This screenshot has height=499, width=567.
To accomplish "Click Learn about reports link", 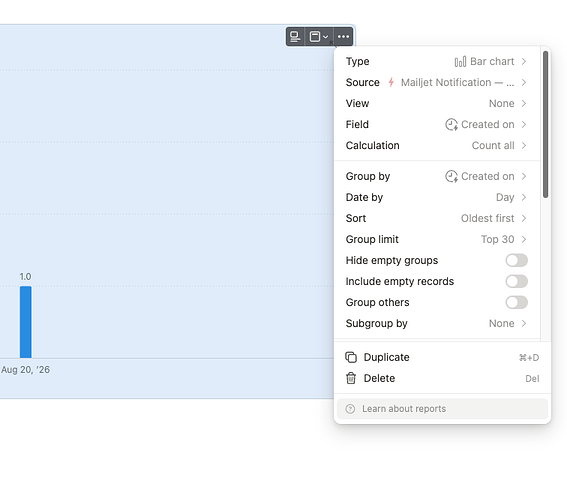I will 404,409.
